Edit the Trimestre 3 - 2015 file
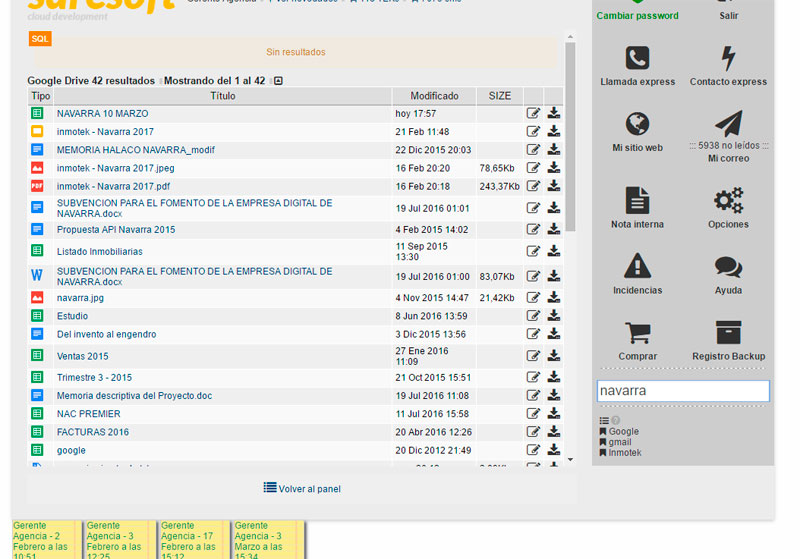Viewport: 800px width, 559px height. pos(533,377)
